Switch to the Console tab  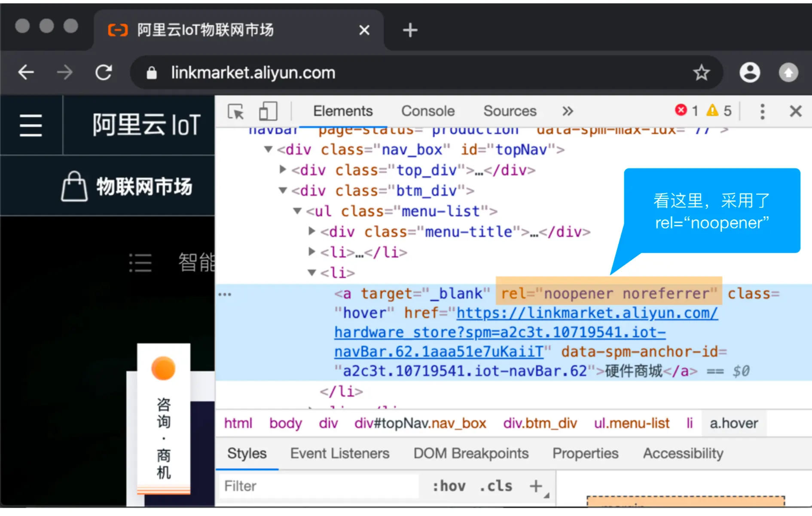point(428,111)
